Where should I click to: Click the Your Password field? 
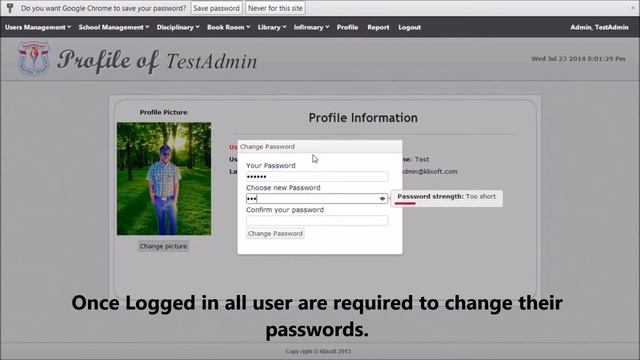point(317,177)
